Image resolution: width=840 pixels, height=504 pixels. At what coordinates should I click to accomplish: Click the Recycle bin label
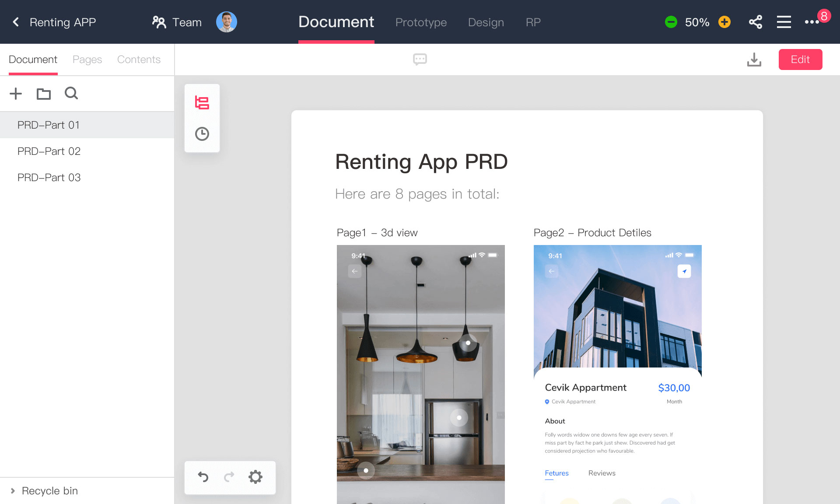pyautogui.click(x=50, y=491)
